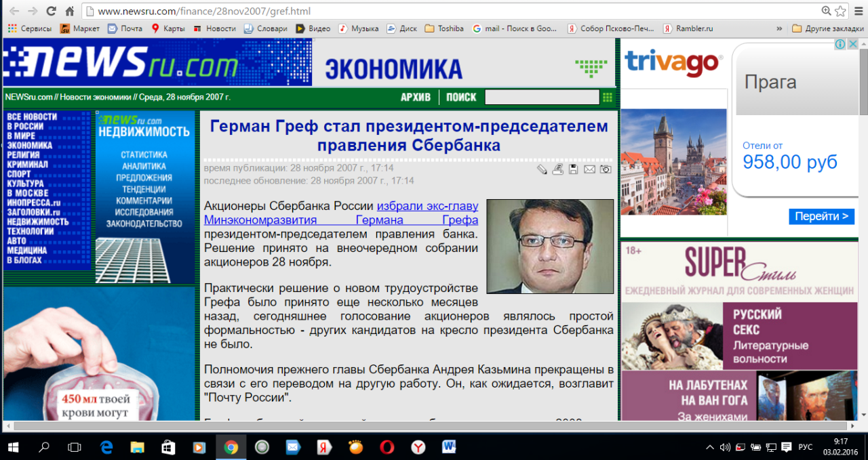Click the NEWSru.com logo header
The width and height of the screenshot is (868, 460).
click(x=157, y=62)
